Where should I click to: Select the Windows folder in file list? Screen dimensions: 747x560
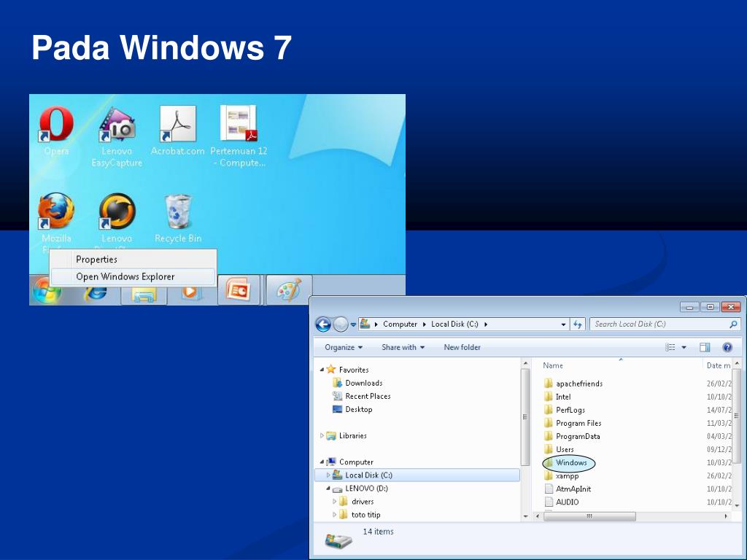click(570, 463)
